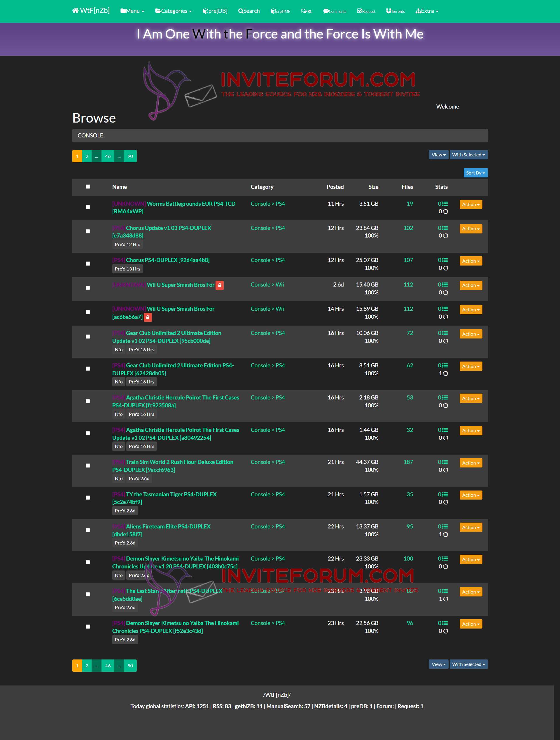Click comments icon for Demon Slayer [403b0c75c]
This screenshot has width=560, height=740.
click(x=445, y=559)
